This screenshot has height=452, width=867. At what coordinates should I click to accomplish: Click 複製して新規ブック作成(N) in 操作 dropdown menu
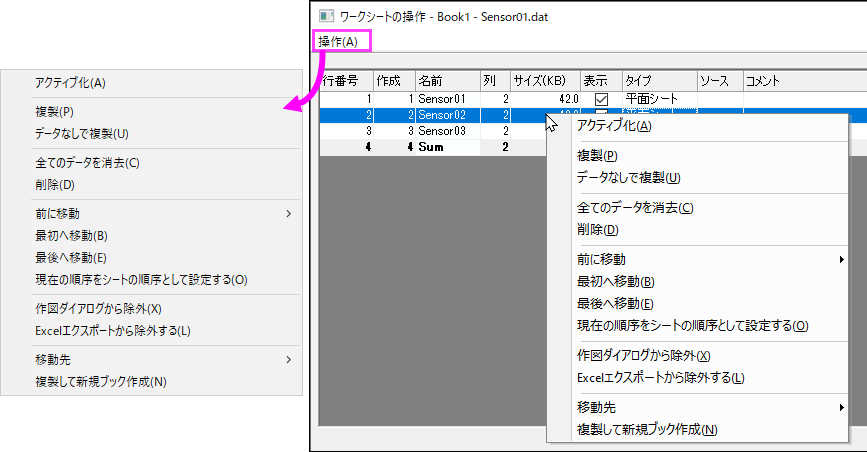click(x=101, y=382)
